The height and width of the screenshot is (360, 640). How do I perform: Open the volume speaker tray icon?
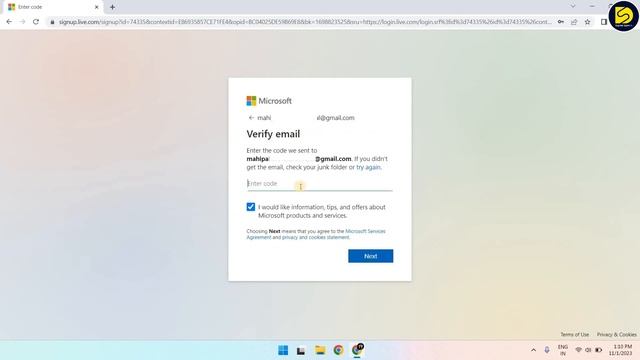point(588,350)
